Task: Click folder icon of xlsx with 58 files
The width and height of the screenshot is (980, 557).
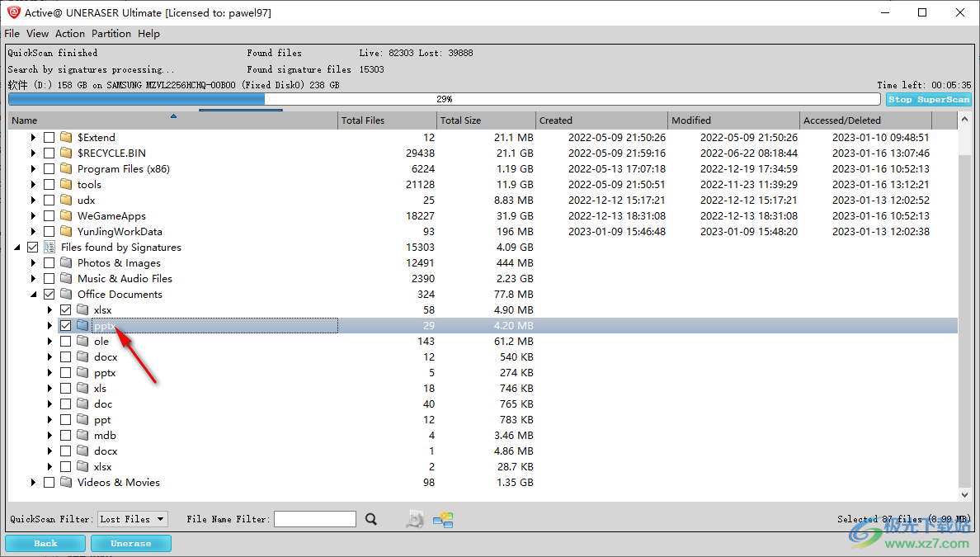Action: (x=82, y=309)
